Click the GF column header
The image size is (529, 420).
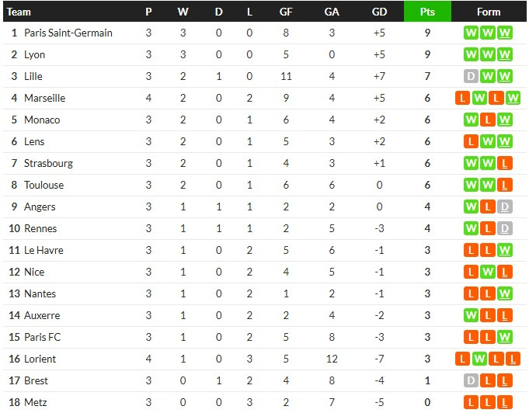click(x=286, y=12)
